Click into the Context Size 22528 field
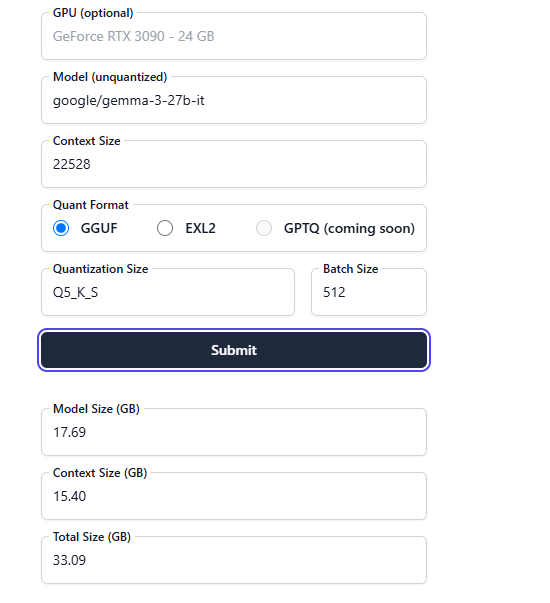The image size is (550, 603). tap(234, 164)
